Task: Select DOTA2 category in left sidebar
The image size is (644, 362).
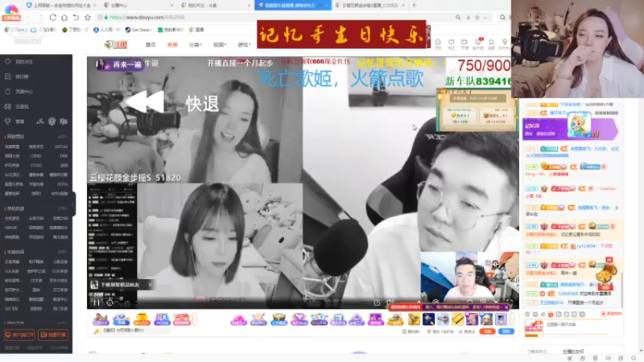Action: (61, 146)
